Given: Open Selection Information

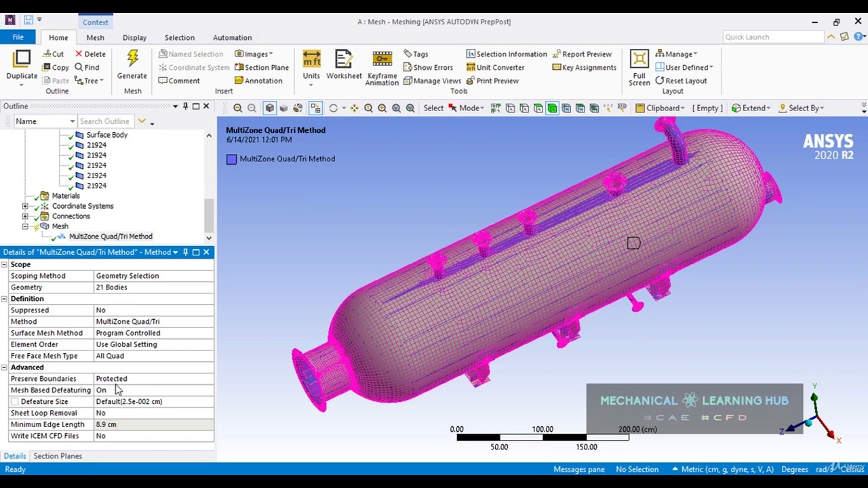Looking at the screenshot, I should [x=507, y=54].
